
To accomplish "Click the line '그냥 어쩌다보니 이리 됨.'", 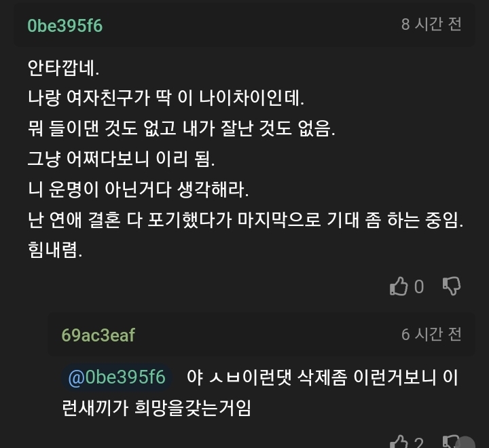I will tap(121, 160).
